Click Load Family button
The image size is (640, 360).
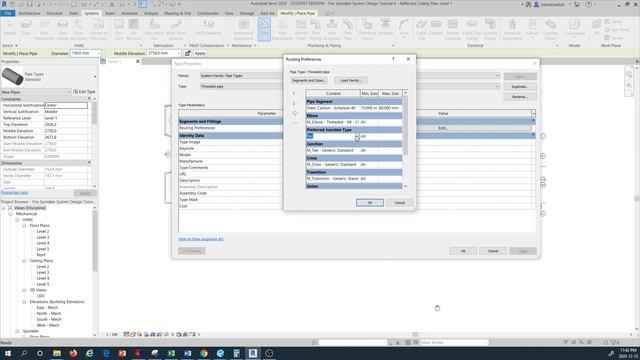(x=351, y=80)
